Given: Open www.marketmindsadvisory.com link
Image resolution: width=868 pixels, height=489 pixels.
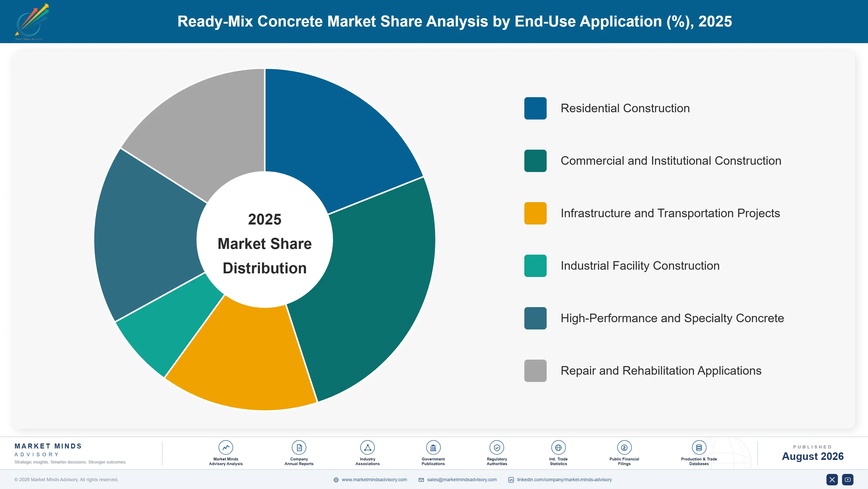Looking at the screenshot, I should pos(374,480).
